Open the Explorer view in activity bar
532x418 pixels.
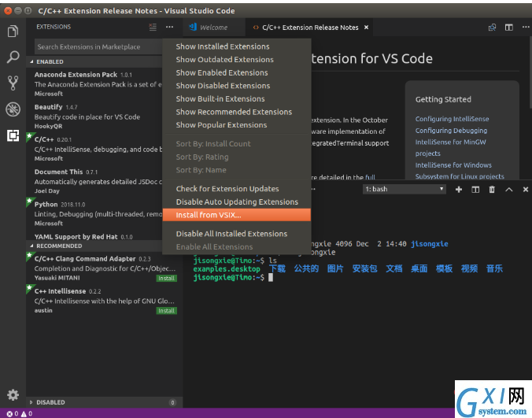(x=13, y=31)
